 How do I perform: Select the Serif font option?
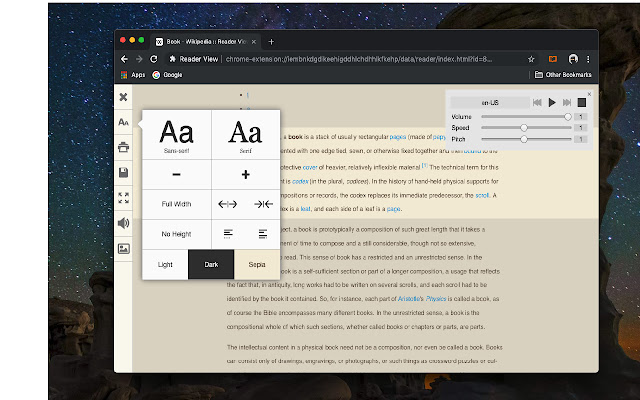(x=245, y=134)
